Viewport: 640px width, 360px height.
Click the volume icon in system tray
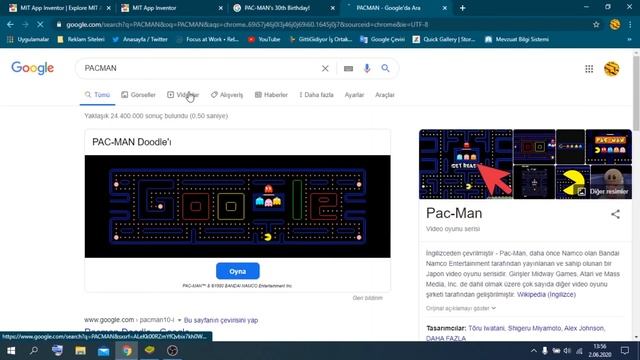click(567, 351)
